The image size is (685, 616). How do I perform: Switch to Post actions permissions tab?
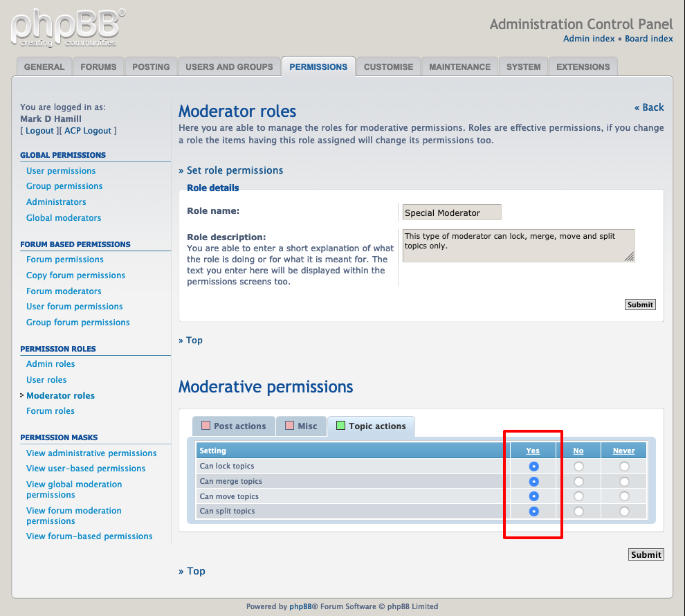point(234,426)
